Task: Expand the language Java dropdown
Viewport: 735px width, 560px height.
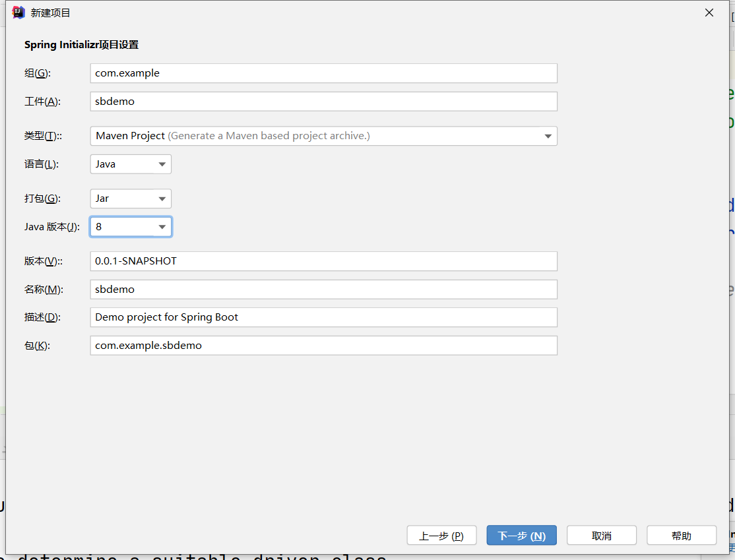Action: [x=131, y=164]
